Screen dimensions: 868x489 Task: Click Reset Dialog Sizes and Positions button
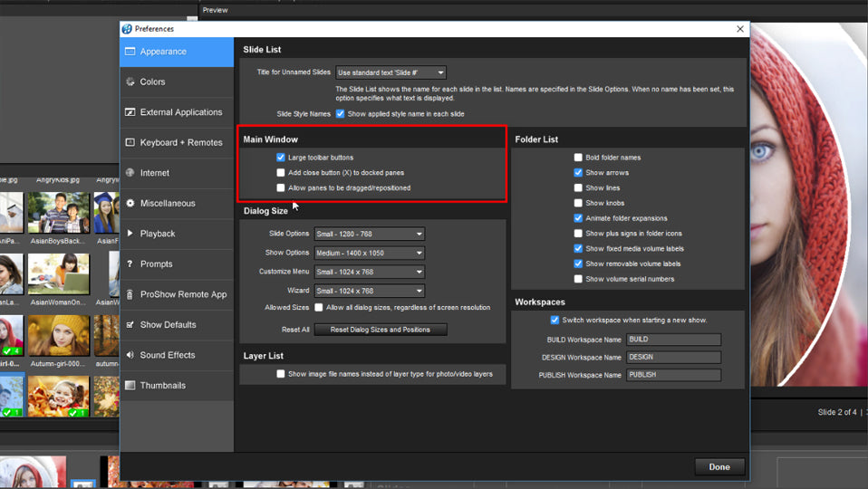coord(381,330)
